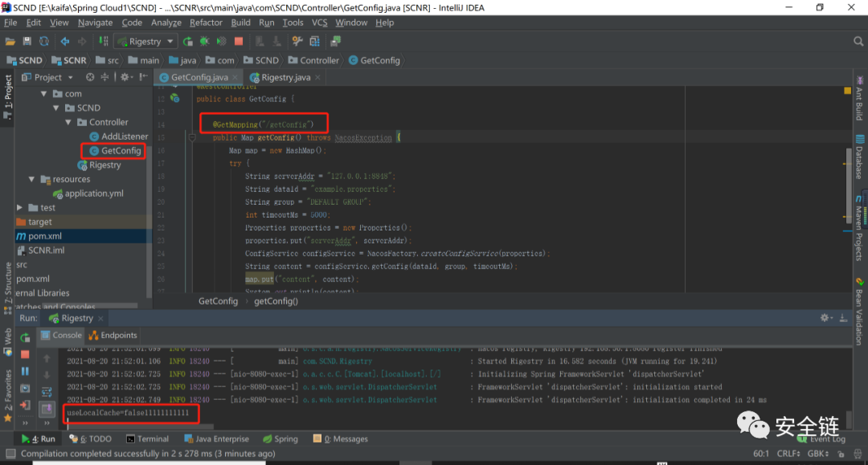
Task: Open the Database side panel
Action: point(859,157)
